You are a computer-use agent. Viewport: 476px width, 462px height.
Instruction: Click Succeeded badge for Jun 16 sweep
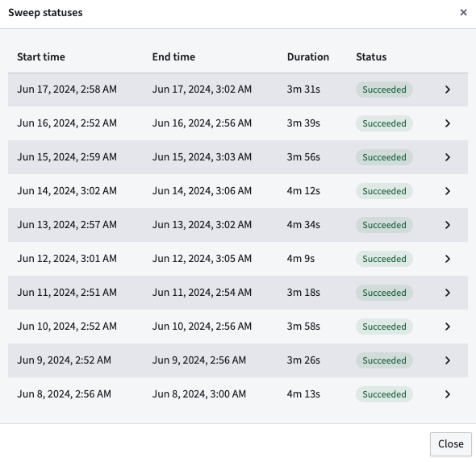(384, 123)
